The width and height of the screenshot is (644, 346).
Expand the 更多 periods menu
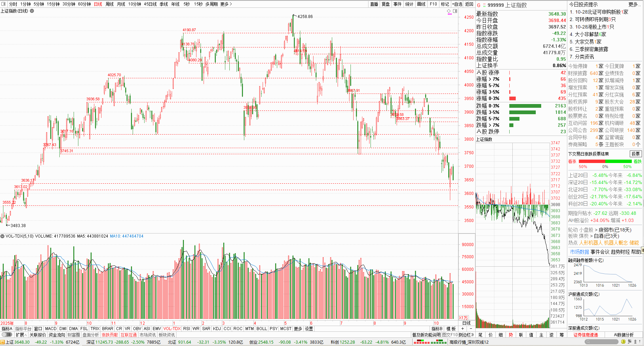(x=226, y=4)
